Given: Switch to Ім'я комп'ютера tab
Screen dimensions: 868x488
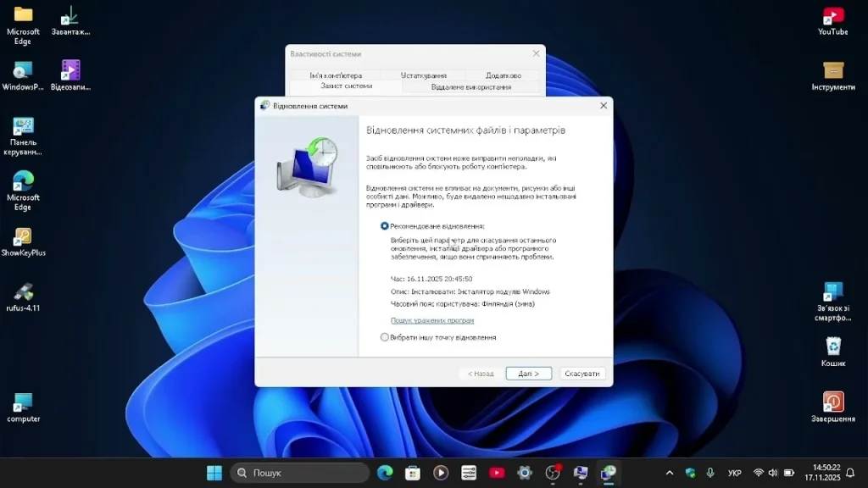Looking at the screenshot, I should tap(336, 75).
